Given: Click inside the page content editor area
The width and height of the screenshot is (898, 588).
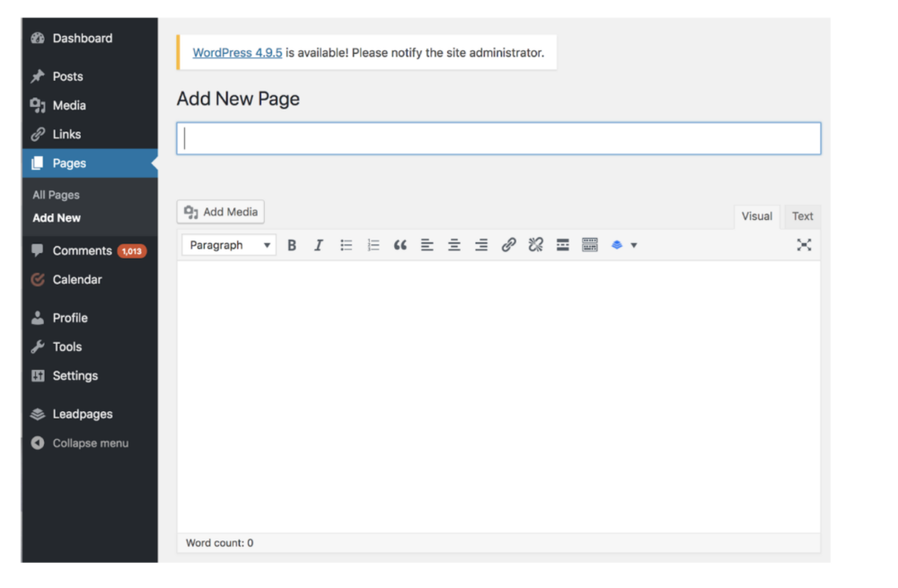Looking at the screenshot, I should pyautogui.click(x=498, y=397).
